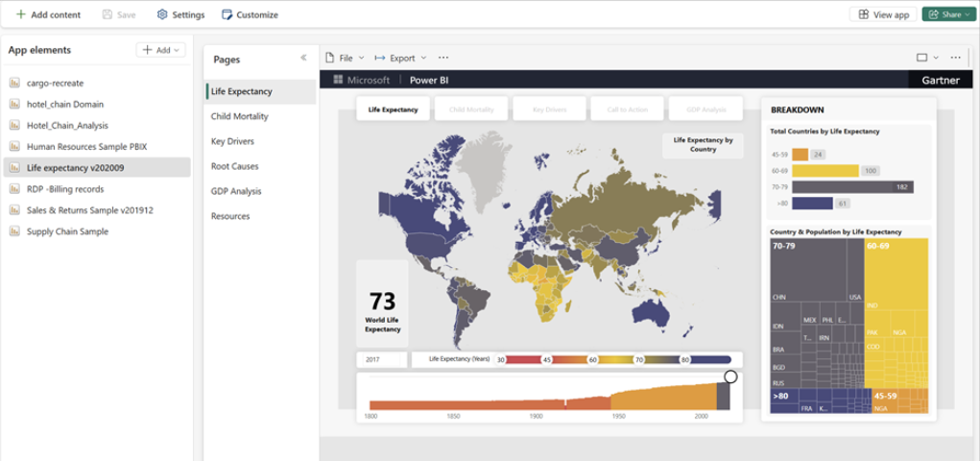Image resolution: width=980 pixels, height=461 pixels.
Task: Open the Share dropdown
Action: point(946,14)
